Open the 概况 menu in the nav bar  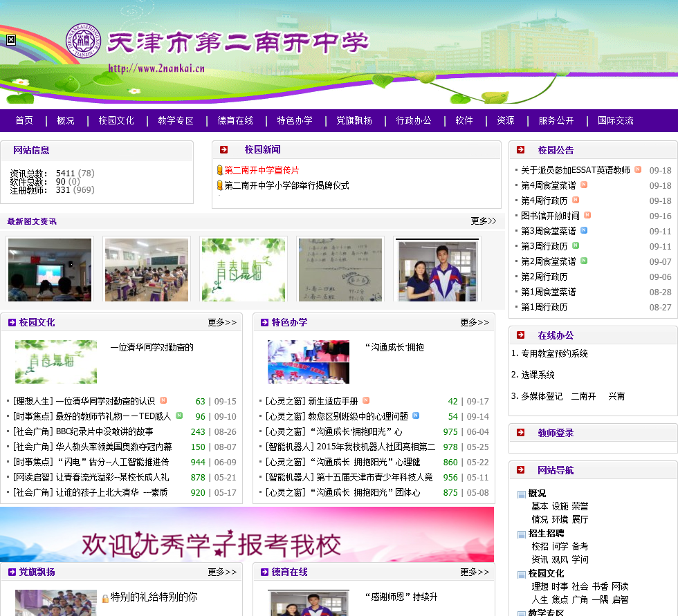pyautogui.click(x=66, y=120)
